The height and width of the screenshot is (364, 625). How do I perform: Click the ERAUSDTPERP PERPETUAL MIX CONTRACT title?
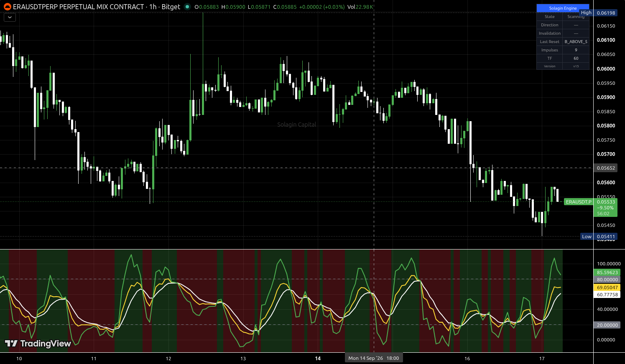click(x=79, y=7)
